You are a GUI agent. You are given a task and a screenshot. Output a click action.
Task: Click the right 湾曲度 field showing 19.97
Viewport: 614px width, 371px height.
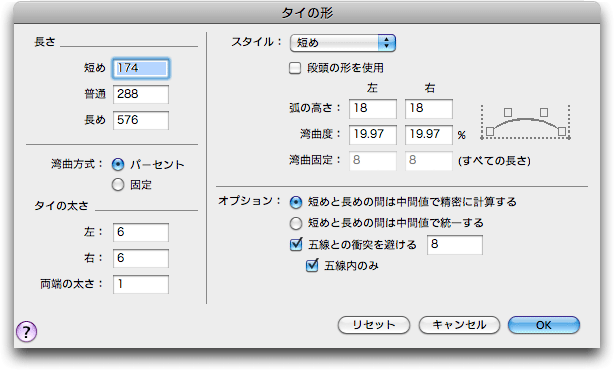tap(429, 134)
